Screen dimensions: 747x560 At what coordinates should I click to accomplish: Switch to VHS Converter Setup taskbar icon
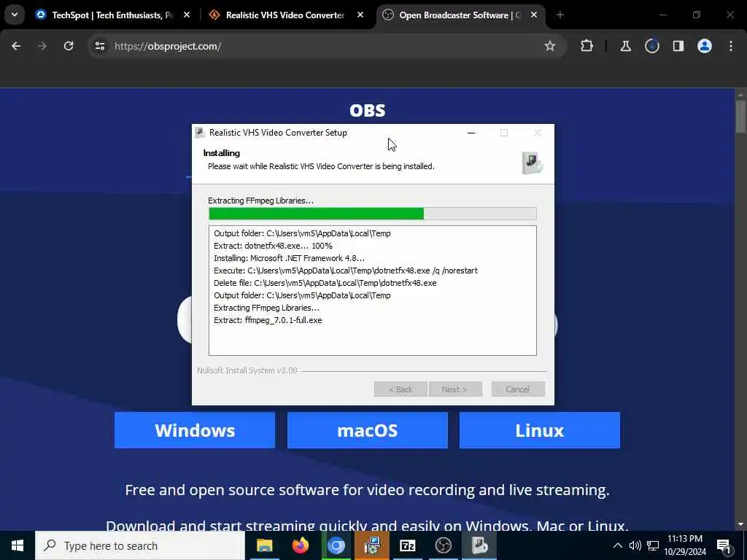(479, 545)
